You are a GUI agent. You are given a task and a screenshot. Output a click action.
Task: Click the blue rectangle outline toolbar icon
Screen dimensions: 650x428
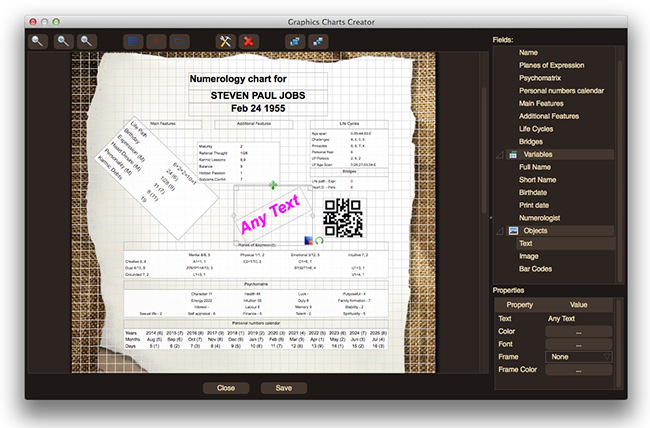[179, 41]
